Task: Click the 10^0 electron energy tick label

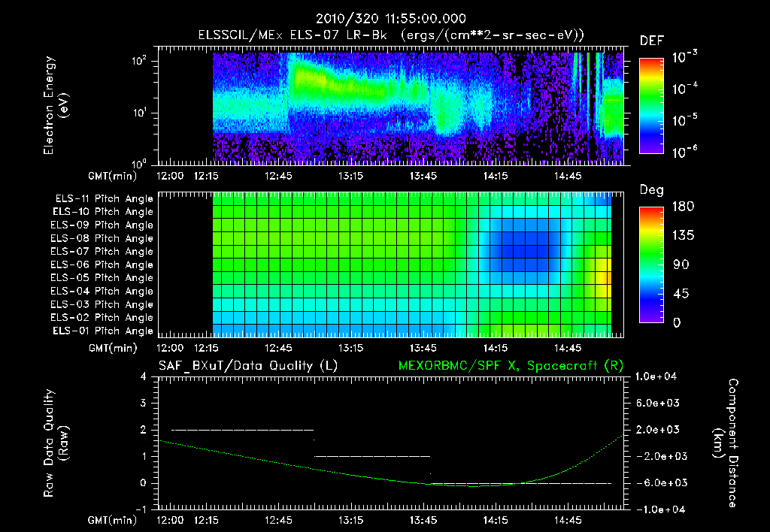Action: [x=139, y=163]
